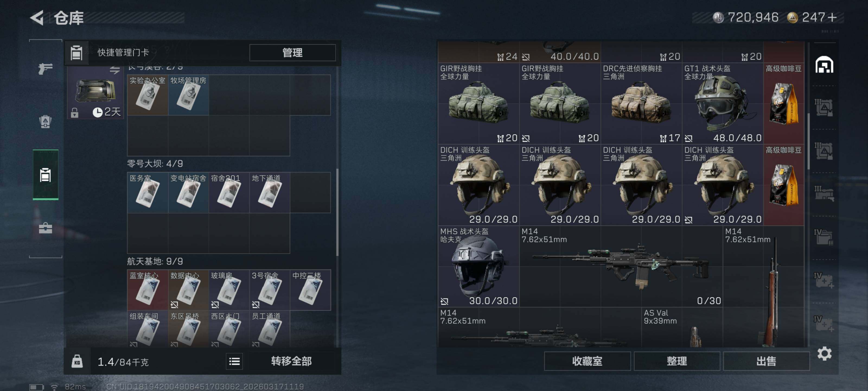Open the warehouse settings gear icon
868x391 pixels.
(824, 353)
